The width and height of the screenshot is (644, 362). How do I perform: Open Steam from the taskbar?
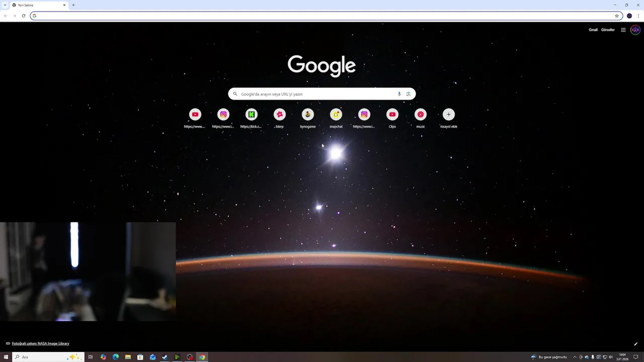(x=165, y=357)
